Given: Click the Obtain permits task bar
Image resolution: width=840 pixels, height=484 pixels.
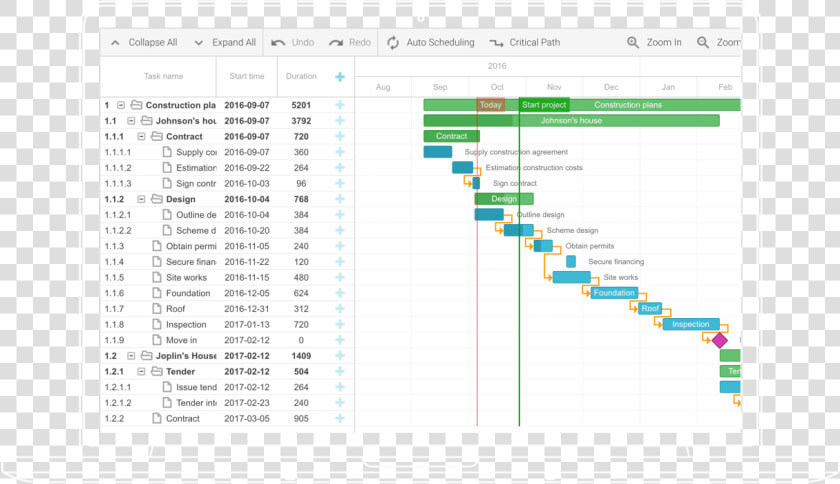Looking at the screenshot, I should pyautogui.click(x=543, y=246).
